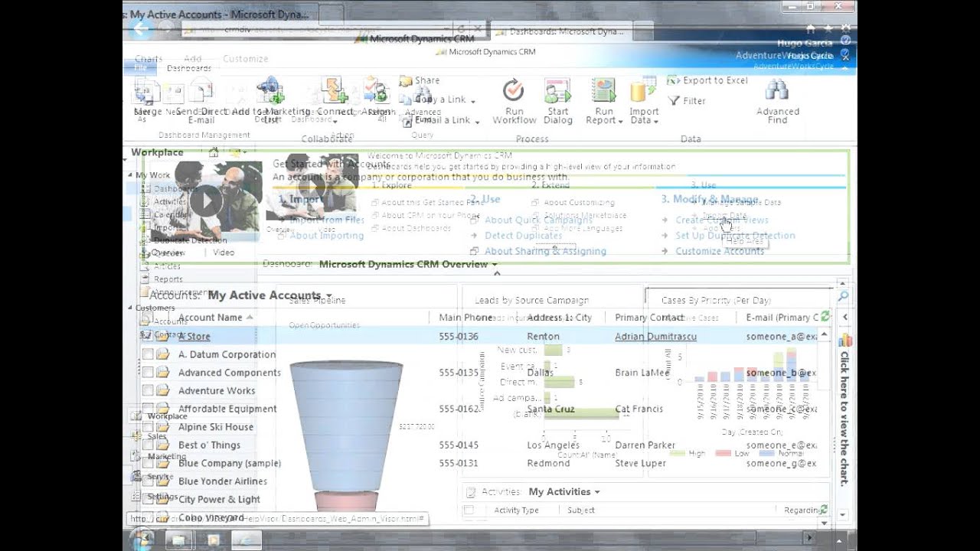Open the About Quick Campaigns link
The image size is (980, 551).
[x=538, y=220]
